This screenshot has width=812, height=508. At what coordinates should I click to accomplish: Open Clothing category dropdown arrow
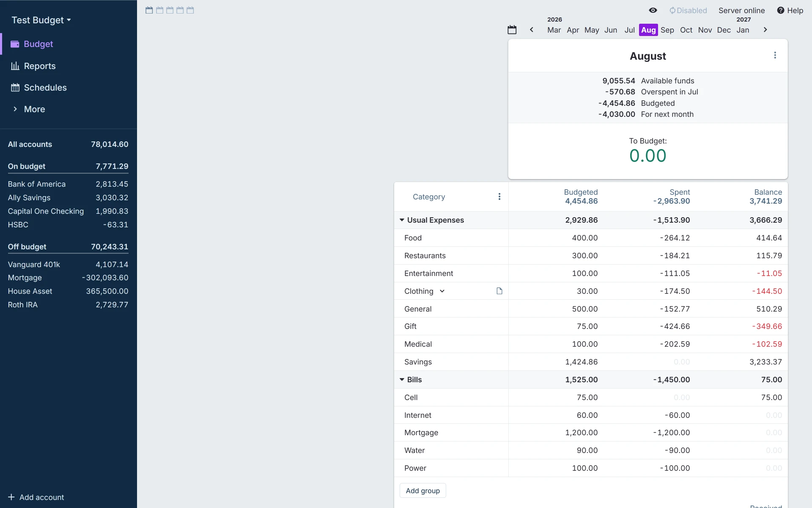(x=442, y=291)
